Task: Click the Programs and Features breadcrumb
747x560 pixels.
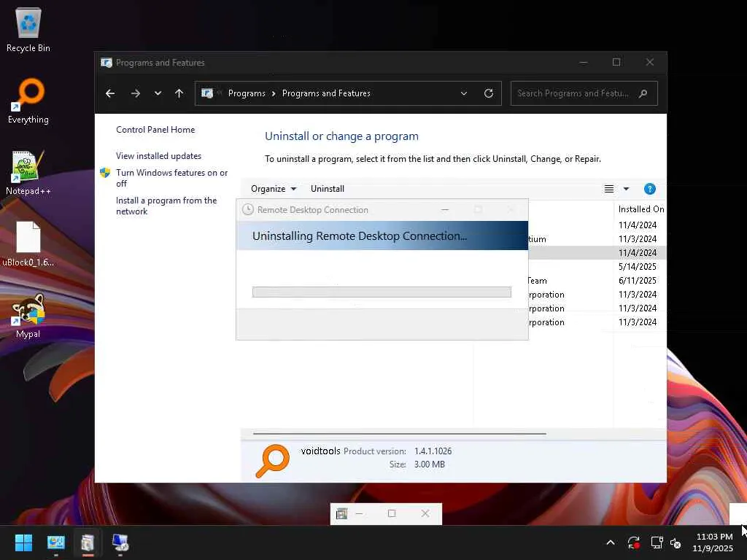Action: click(x=326, y=93)
